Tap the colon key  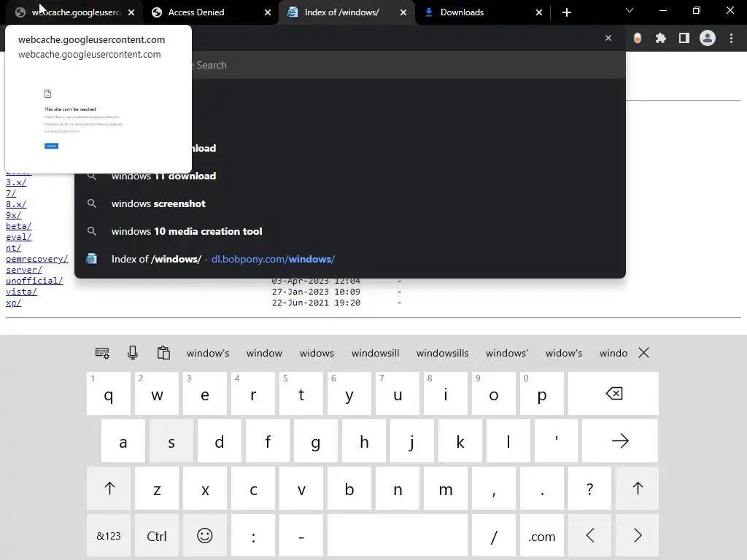click(x=253, y=536)
